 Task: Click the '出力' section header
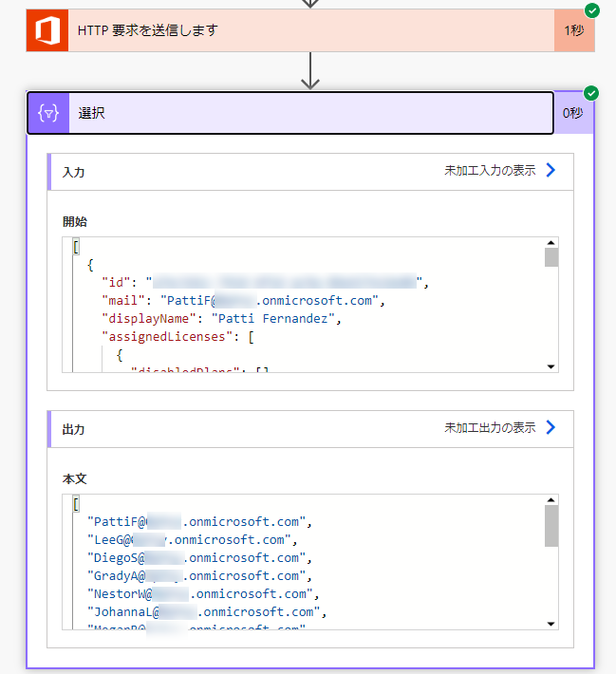click(310, 429)
